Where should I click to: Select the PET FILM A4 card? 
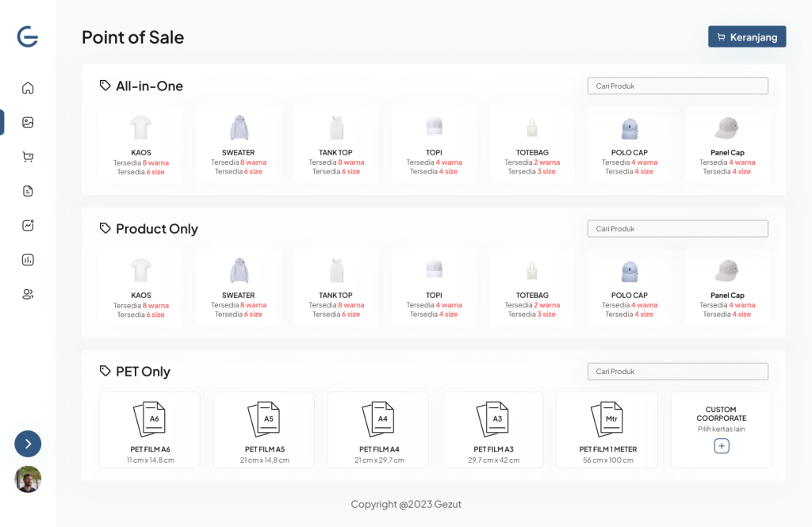[378, 430]
